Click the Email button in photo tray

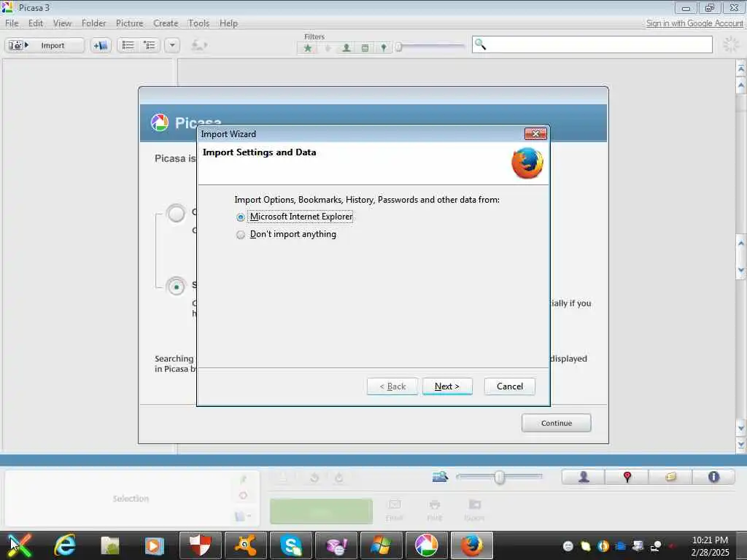pyautogui.click(x=395, y=510)
